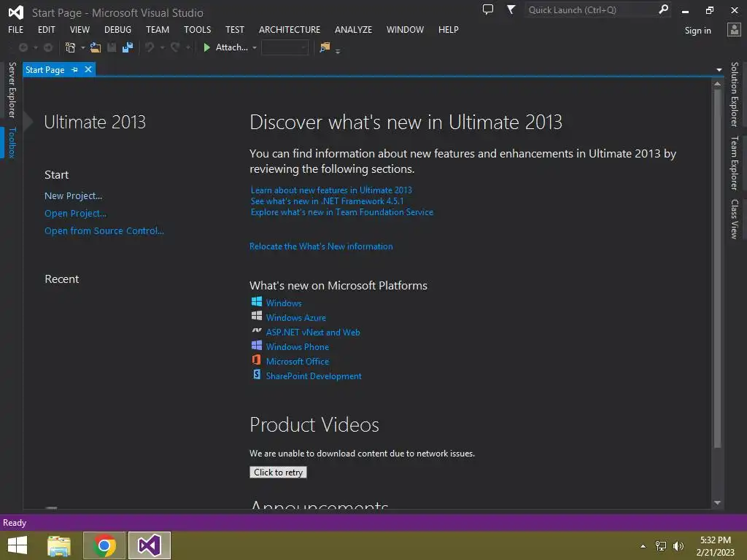This screenshot has width=747, height=560.
Task: Open the DEBUG menu
Action: click(117, 29)
